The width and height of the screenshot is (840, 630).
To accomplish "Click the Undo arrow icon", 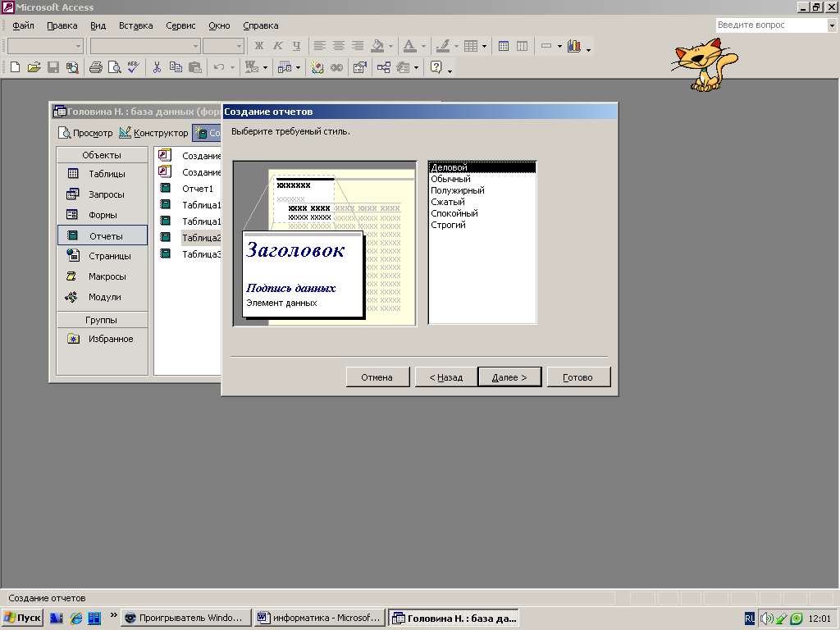I will point(218,67).
